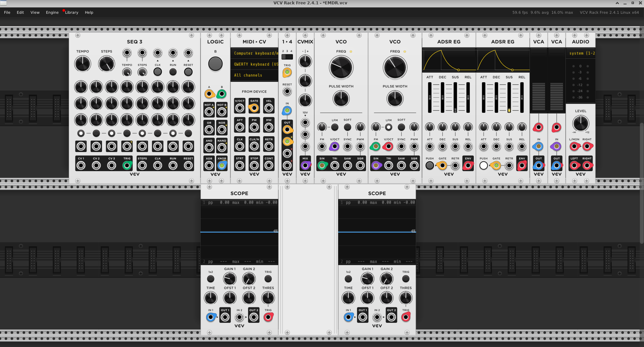The height and width of the screenshot is (347, 644).
Task: Open the AUDIO 'system (1-2' device selector
Action: [581, 53]
